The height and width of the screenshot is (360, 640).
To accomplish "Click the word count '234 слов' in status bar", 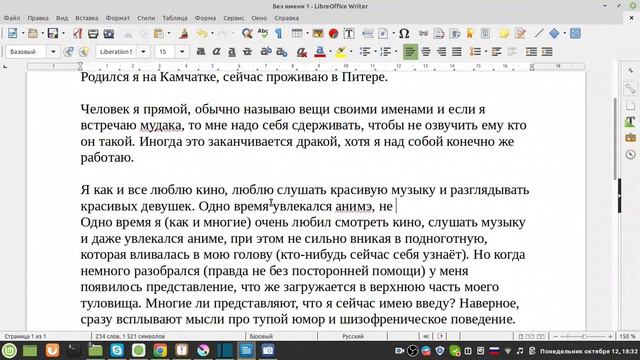I will (130, 336).
